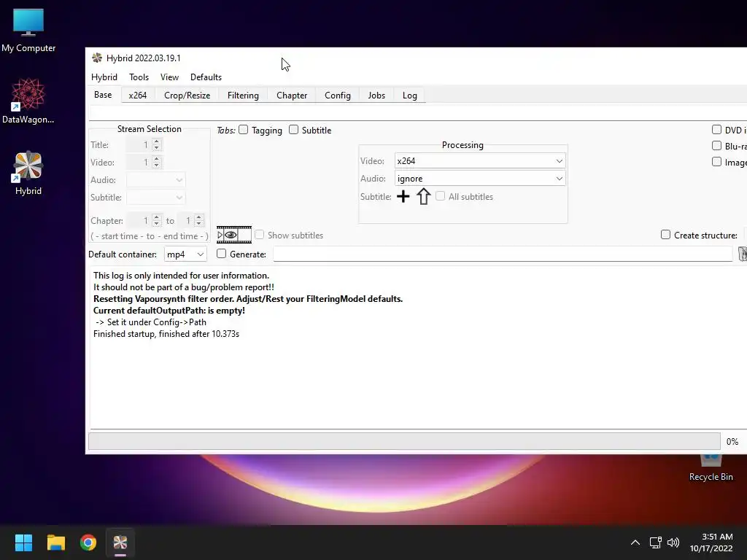The height and width of the screenshot is (560, 747).
Task: Open the Processing Video x264 dropdown
Action: 480,161
